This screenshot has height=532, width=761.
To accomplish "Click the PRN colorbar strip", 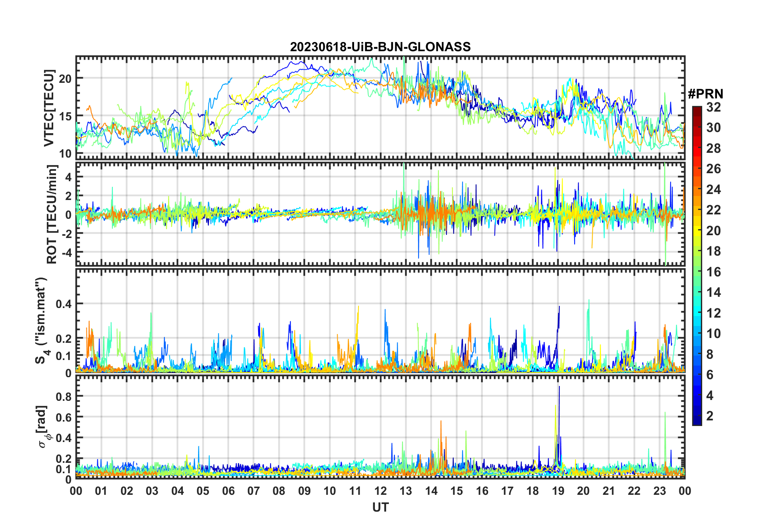I will 697,266.
